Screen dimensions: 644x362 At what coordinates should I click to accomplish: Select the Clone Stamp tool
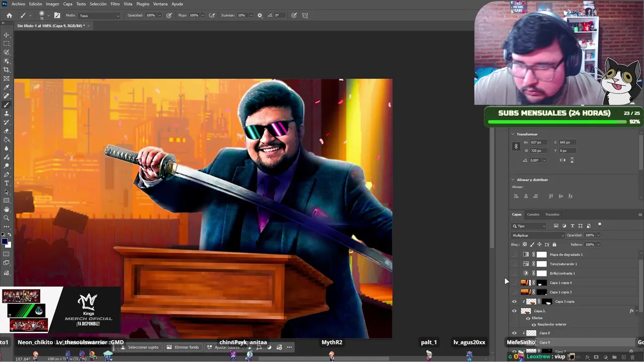pyautogui.click(x=7, y=114)
